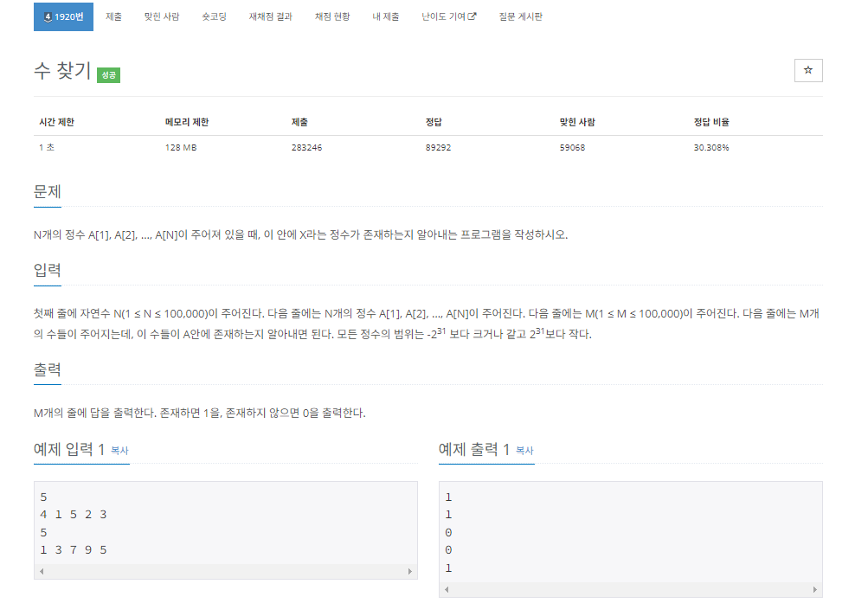Click the 128 MB memory limit value
855x616 pixels.
181,148
